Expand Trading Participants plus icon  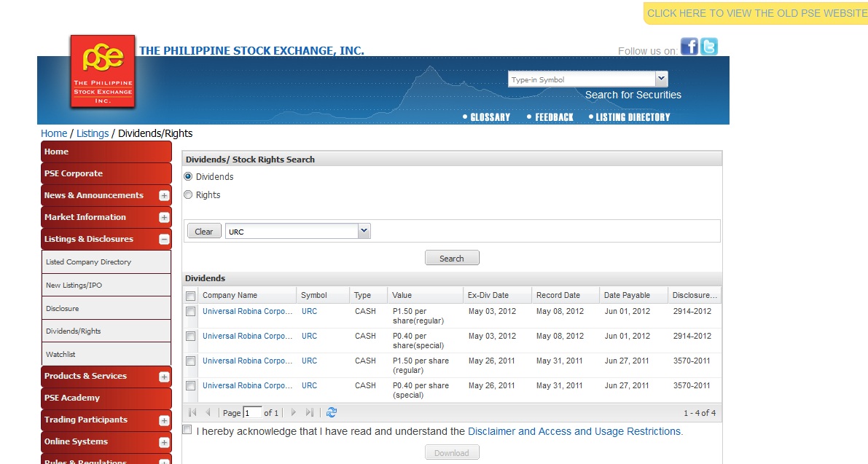coord(164,420)
